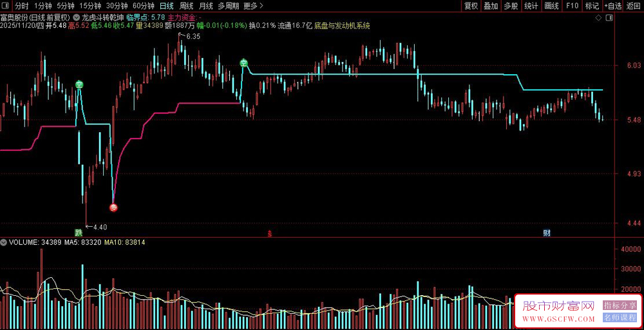Screen dimensions: 644x330
Task: Click the 统计 statistics button
Action: [531, 6]
